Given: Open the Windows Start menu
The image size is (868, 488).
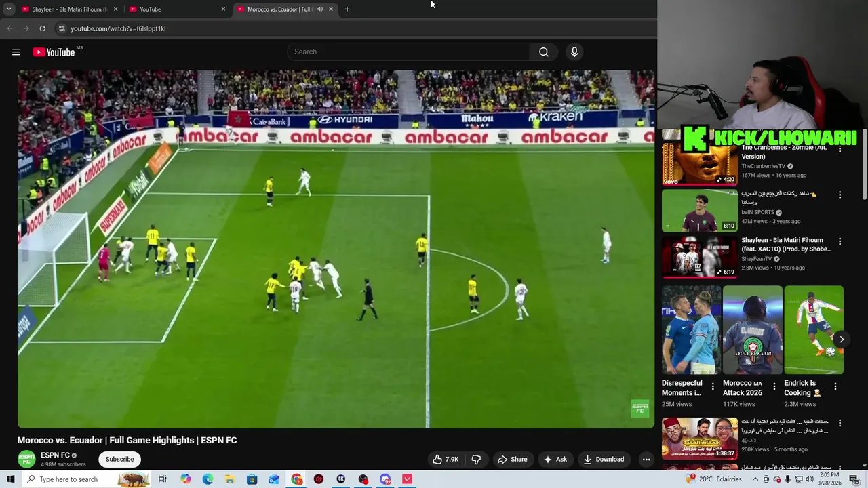Looking at the screenshot, I should (x=10, y=479).
